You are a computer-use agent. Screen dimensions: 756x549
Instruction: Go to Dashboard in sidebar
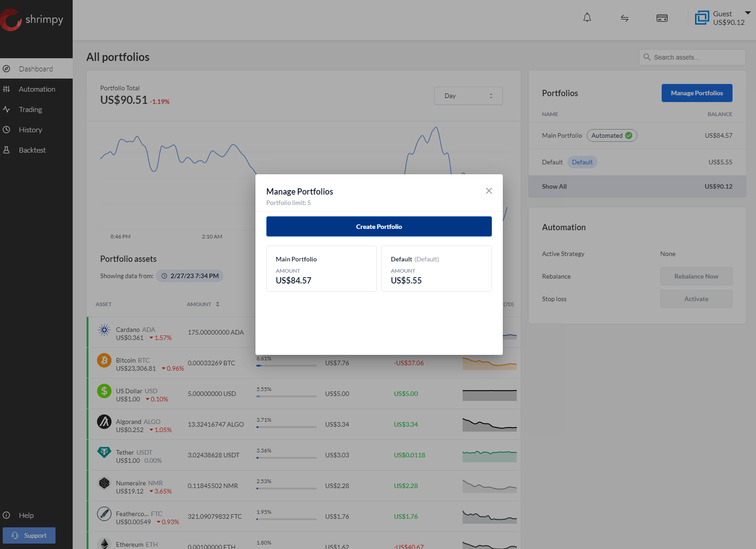click(36, 69)
